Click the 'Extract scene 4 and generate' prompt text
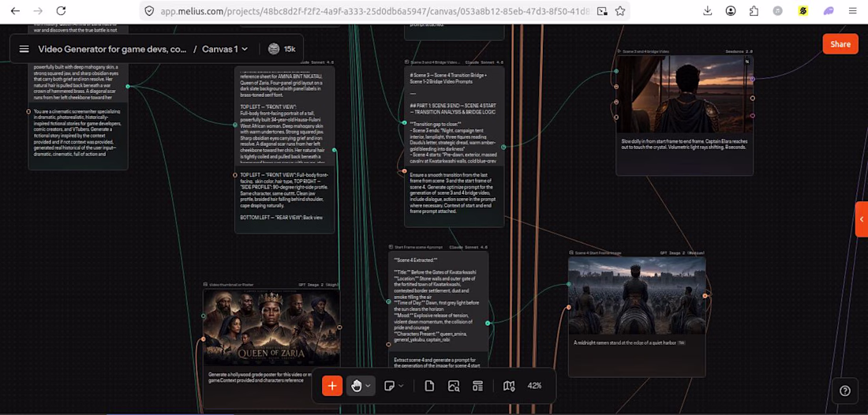 (x=438, y=362)
